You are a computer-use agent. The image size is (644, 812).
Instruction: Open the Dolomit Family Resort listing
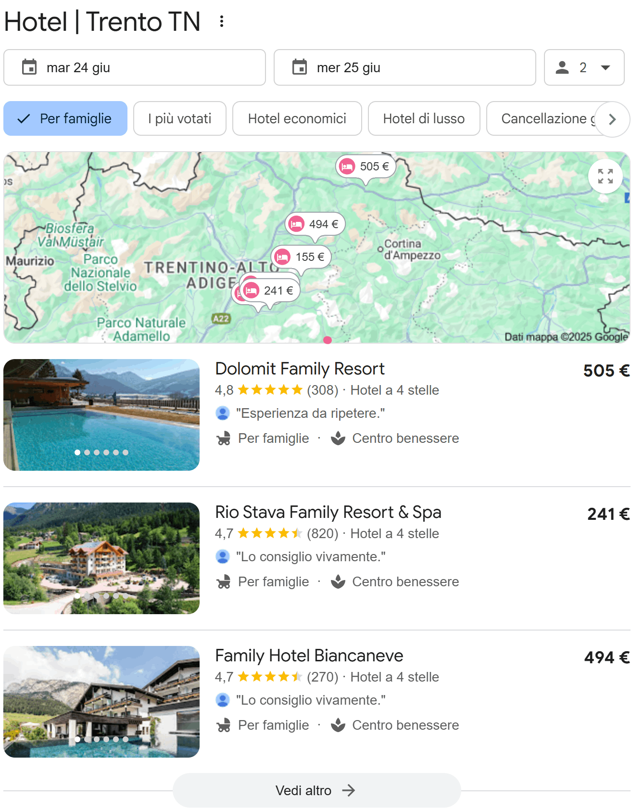[300, 369]
